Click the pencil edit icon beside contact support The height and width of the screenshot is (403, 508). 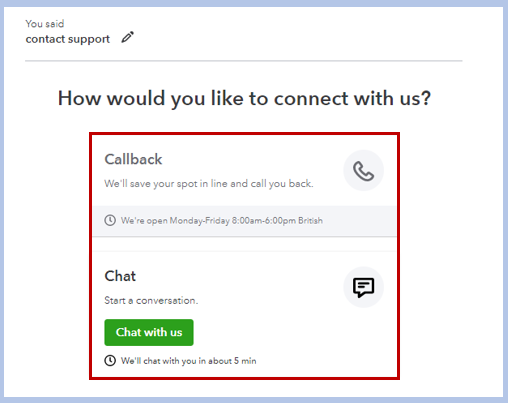pyautogui.click(x=127, y=37)
